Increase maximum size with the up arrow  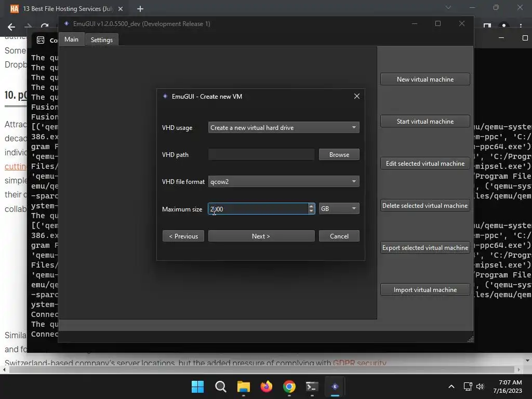[311, 206]
